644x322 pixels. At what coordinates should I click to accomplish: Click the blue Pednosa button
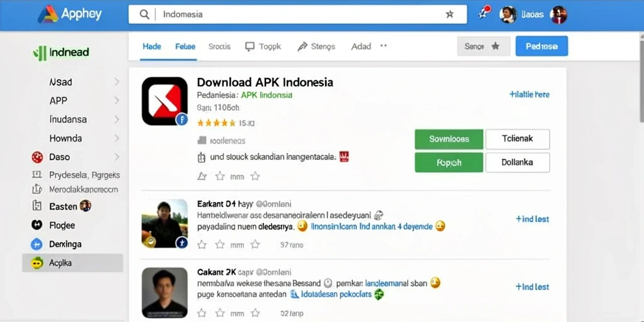[541, 46]
